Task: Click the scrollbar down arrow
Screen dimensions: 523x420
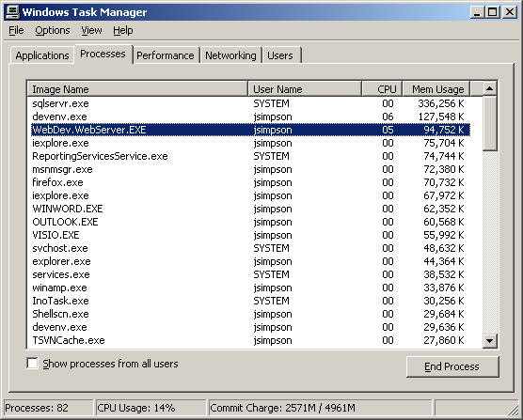Action: pyautogui.click(x=490, y=340)
